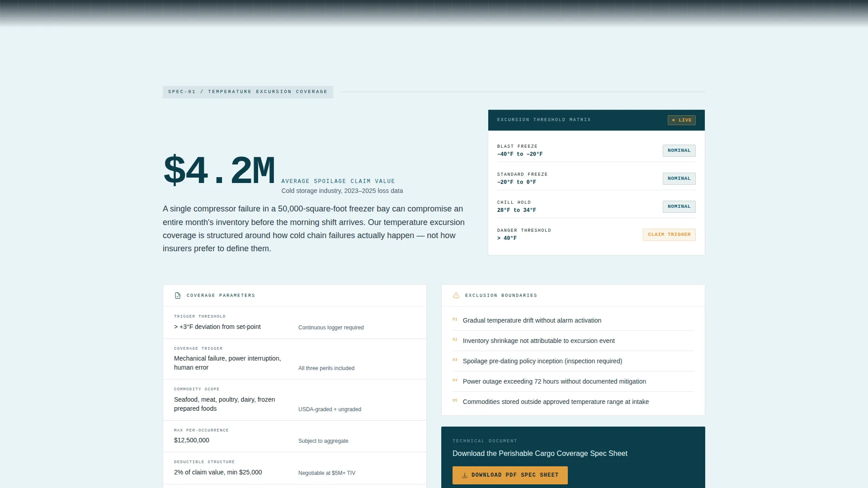The width and height of the screenshot is (868, 488).
Task: Click the Excursion Threshold Matrix header title
Action: pos(544,120)
